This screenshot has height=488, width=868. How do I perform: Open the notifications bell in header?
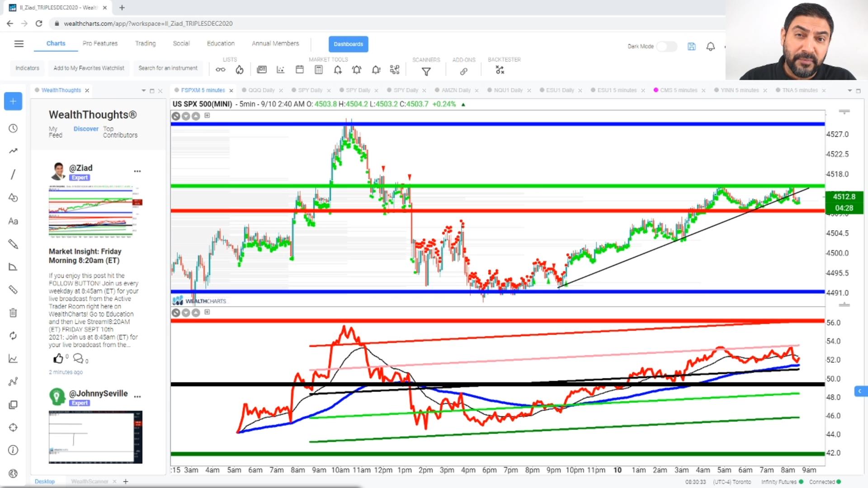711,46
